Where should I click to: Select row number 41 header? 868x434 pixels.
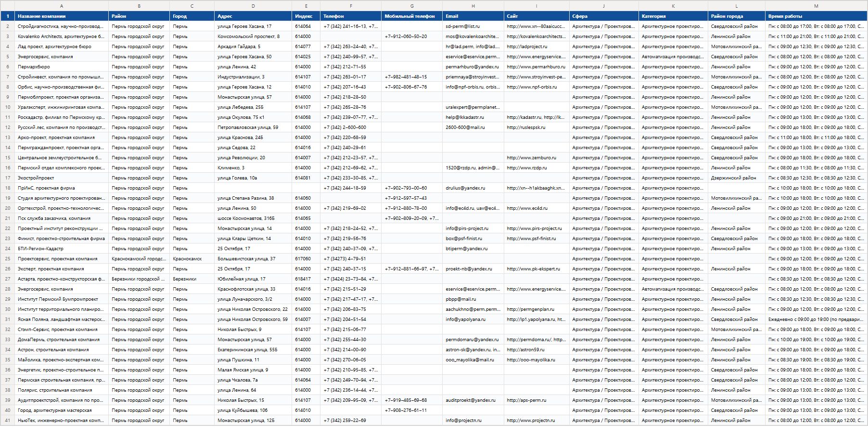coord(7,420)
